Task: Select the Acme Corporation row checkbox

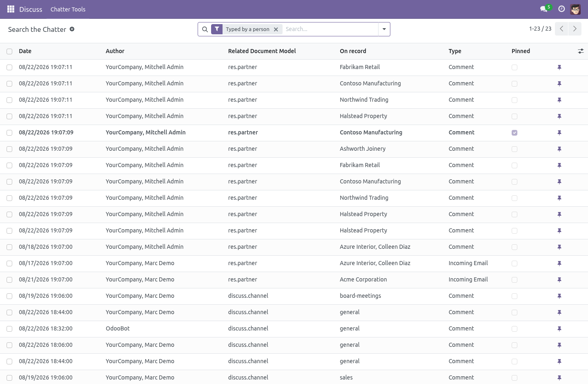Action: pos(9,280)
